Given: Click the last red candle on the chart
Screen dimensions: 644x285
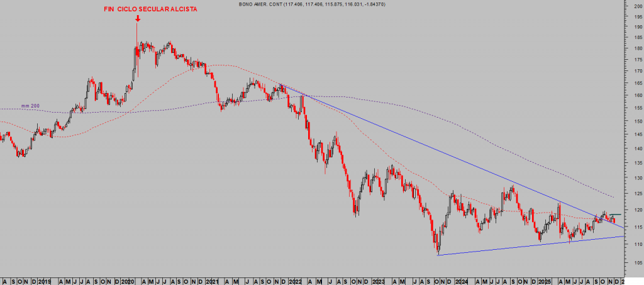Looking at the screenshot, I should (x=613, y=220).
